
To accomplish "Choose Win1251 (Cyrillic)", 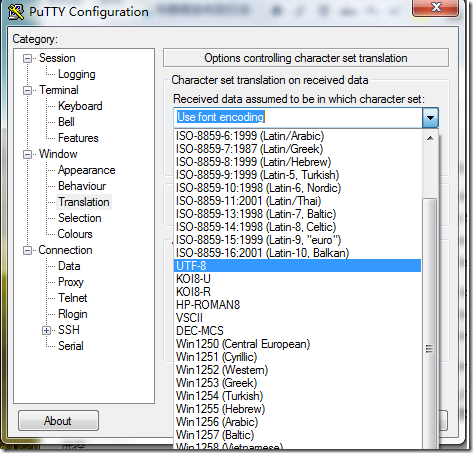I will click(297, 357).
